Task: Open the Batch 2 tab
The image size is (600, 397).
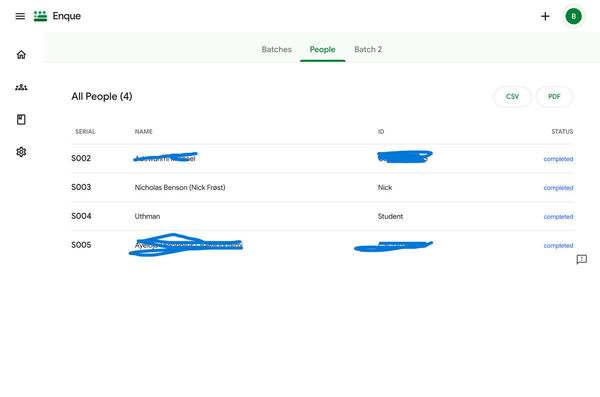Action: 368,49
